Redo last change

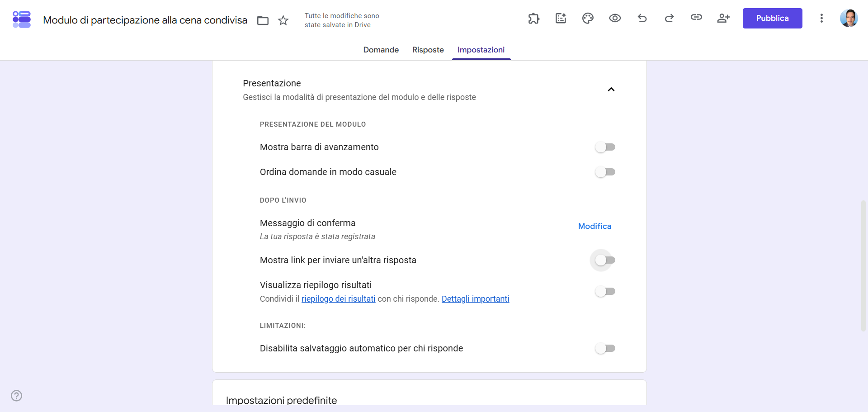(x=669, y=18)
